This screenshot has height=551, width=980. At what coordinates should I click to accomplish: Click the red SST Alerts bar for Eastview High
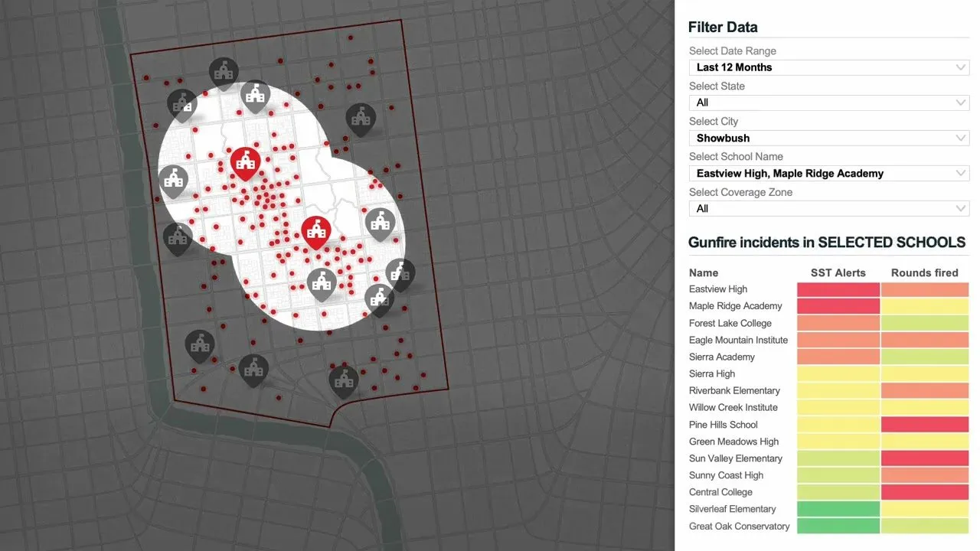point(838,289)
